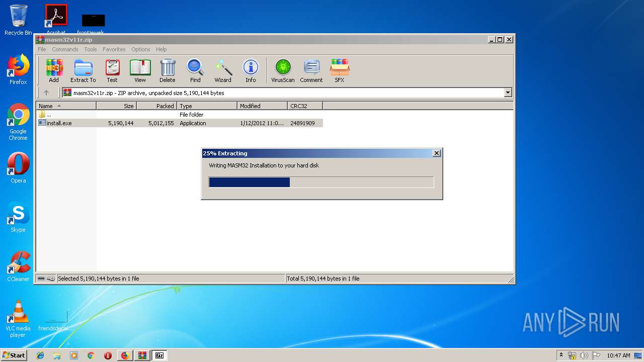This screenshot has height=362, width=644.
Task: Sort by Size column header
Action: tap(117, 106)
